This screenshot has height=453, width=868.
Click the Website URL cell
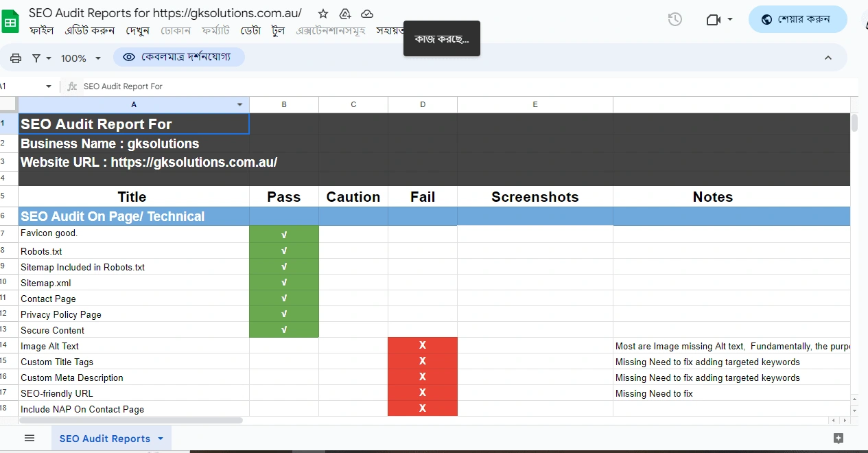[134, 162]
